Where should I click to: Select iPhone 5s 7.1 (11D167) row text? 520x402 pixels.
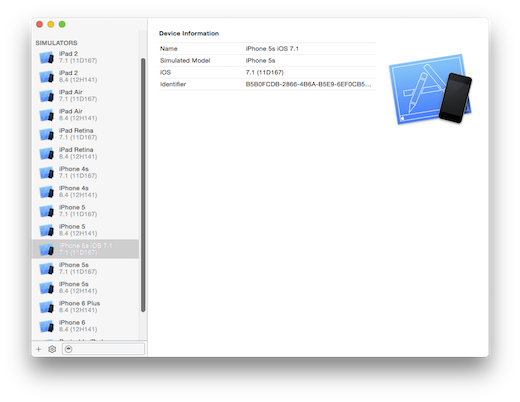click(78, 268)
